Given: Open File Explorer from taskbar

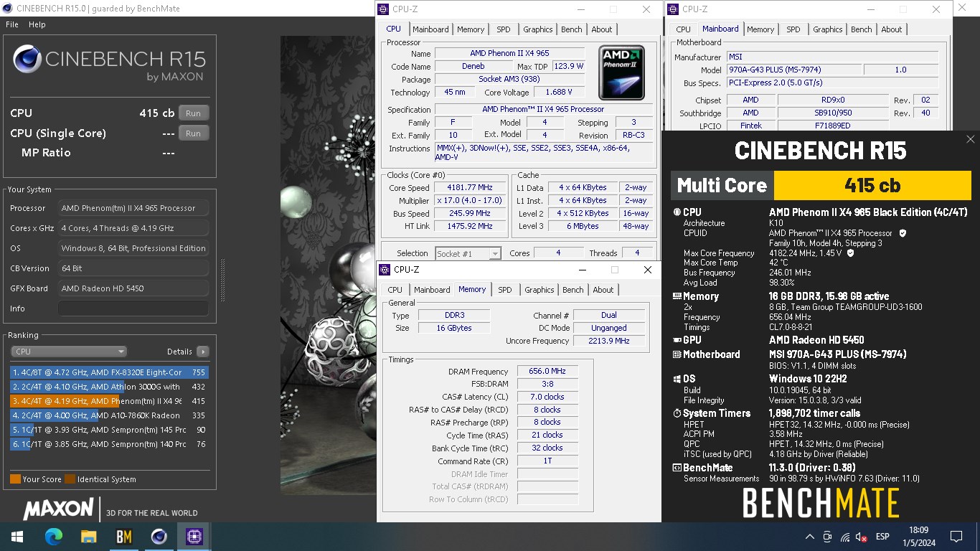Looking at the screenshot, I should point(88,537).
